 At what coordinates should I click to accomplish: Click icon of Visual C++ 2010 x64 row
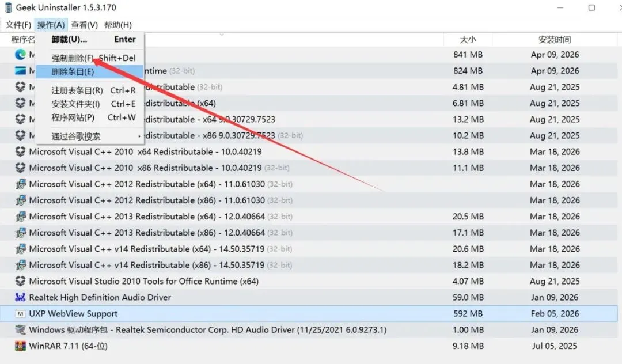click(x=20, y=151)
